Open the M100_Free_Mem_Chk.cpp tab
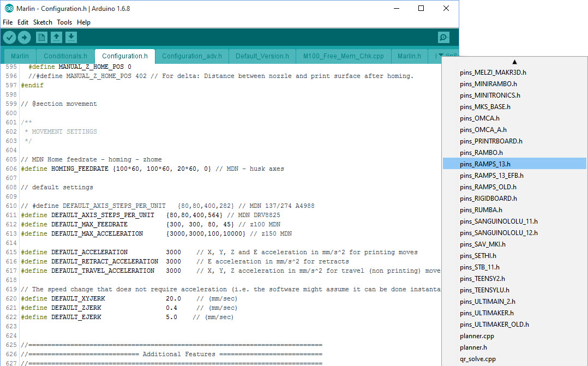588x366 pixels. [x=344, y=56]
